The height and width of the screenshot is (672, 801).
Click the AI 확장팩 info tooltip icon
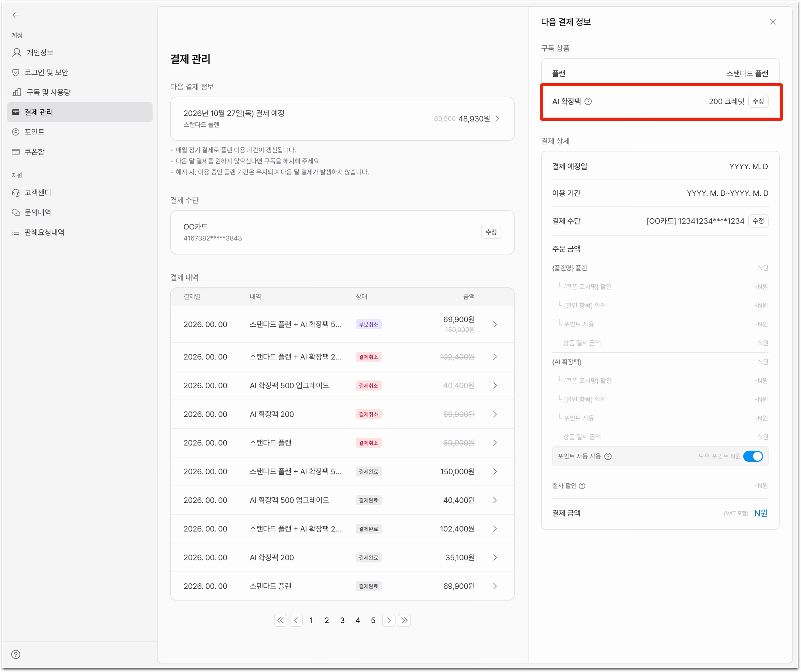[588, 101]
